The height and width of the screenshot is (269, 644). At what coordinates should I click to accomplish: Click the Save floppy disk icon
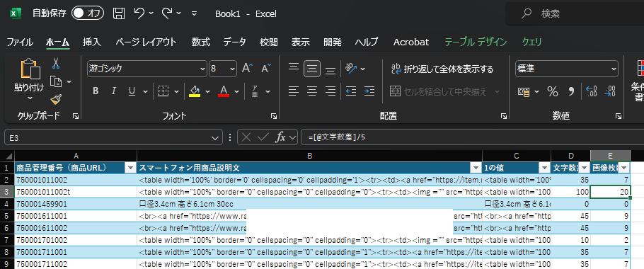119,13
